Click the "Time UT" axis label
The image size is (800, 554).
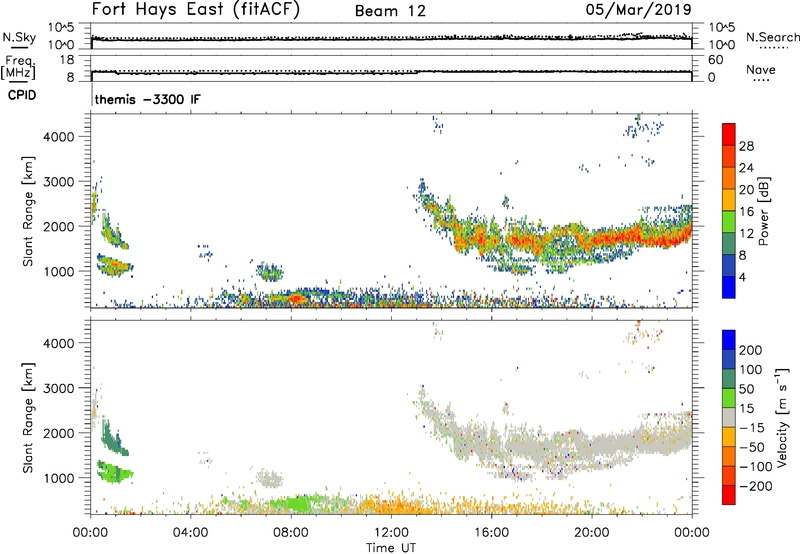391,548
